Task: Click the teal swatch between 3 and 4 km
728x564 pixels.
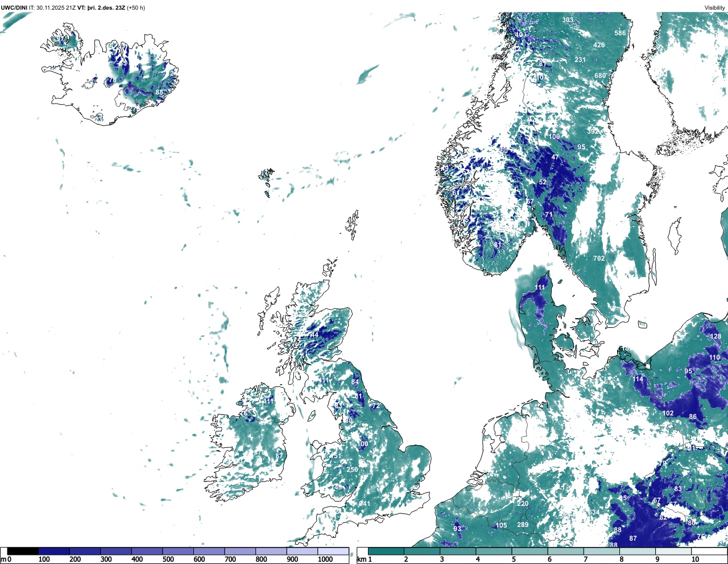Action: tap(458, 551)
